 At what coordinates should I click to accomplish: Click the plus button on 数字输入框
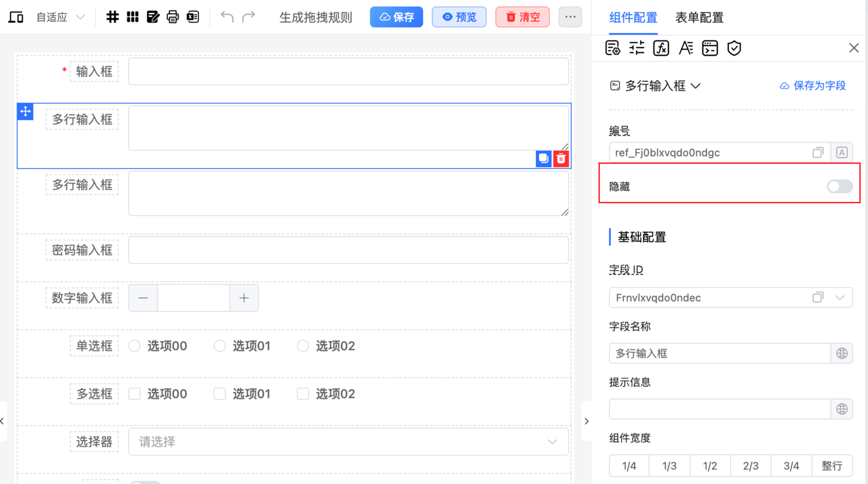(244, 298)
